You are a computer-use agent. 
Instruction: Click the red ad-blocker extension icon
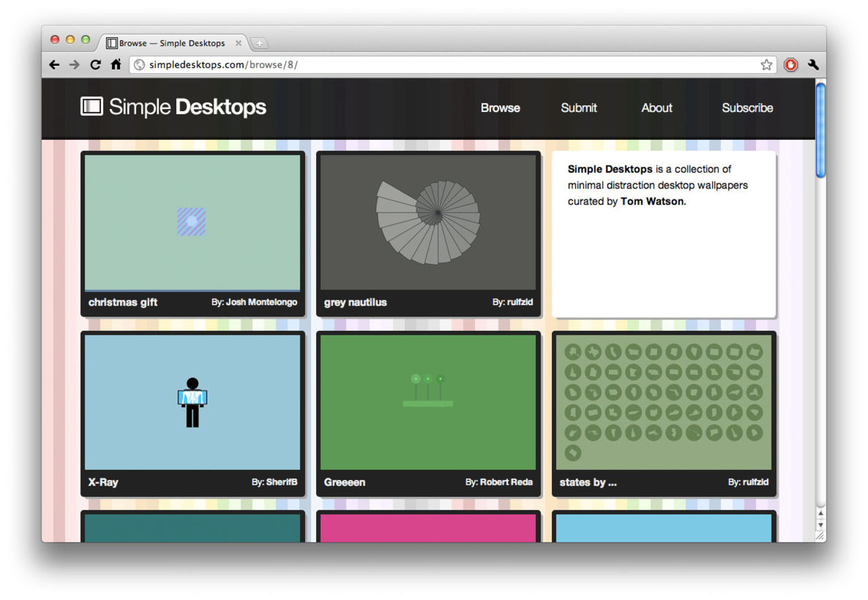pyautogui.click(x=791, y=65)
